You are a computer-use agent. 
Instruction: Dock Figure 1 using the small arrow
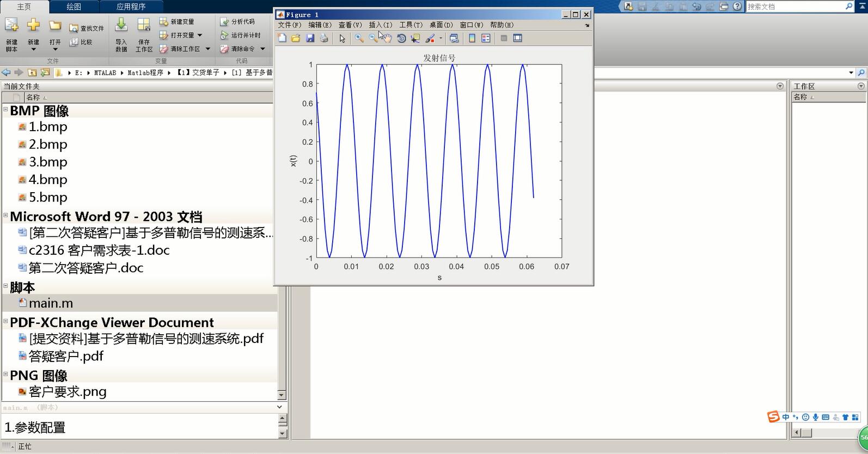(587, 25)
